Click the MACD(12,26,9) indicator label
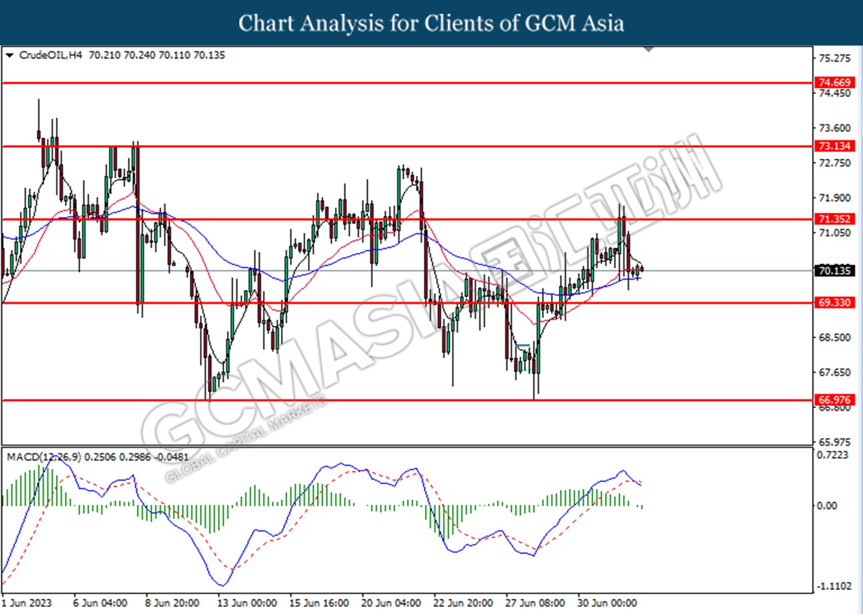 [44, 457]
